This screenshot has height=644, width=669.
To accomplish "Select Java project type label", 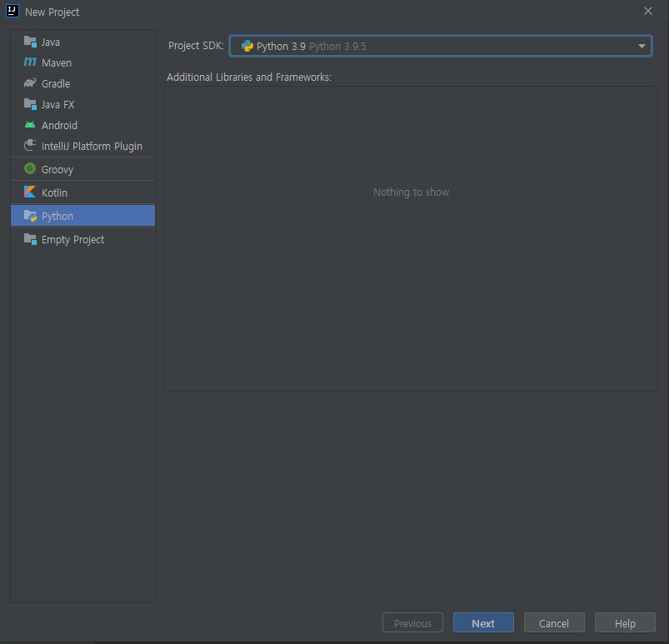I will pyautogui.click(x=51, y=42).
